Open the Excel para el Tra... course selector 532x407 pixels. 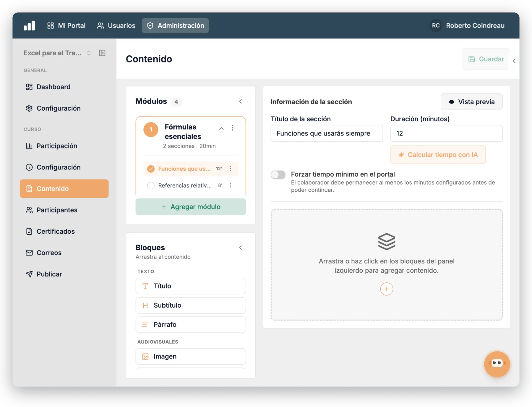(x=57, y=53)
